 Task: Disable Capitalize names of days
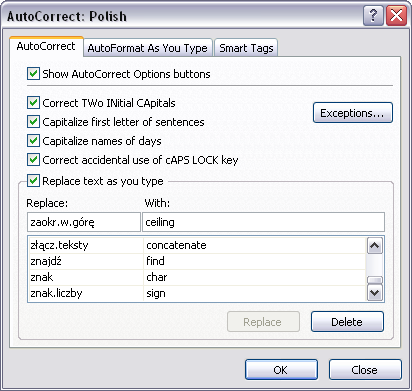coord(33,141)
